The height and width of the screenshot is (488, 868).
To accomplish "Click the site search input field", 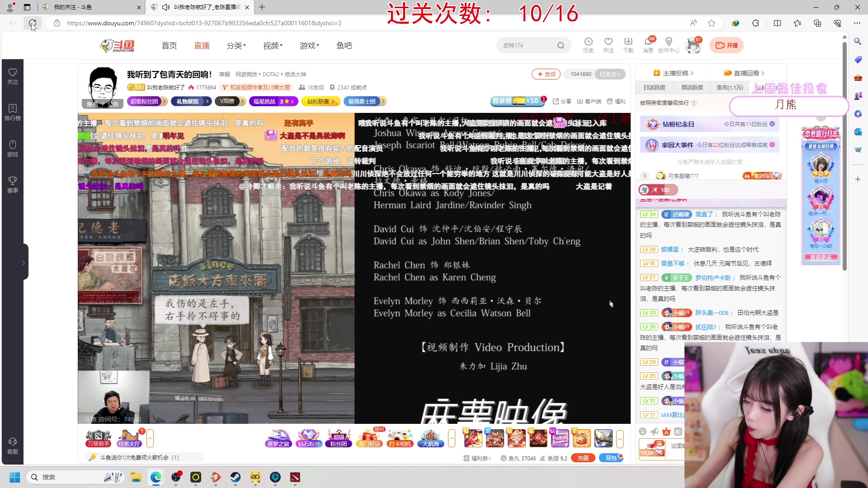I will (x=527, y=45).
